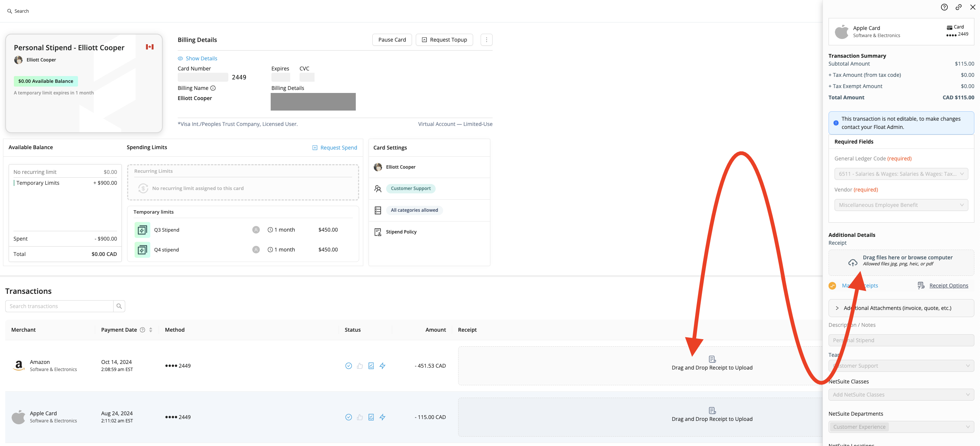
Task: Click thumbs up icon in Apple Card row
Action: pyautogui.click(x=360, y=417)
